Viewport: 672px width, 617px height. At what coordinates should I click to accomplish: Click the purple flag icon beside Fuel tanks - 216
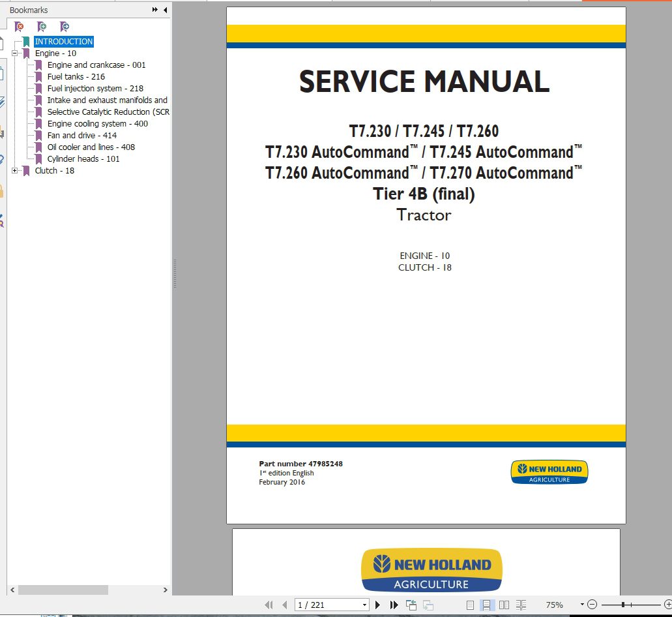(38, 77)
